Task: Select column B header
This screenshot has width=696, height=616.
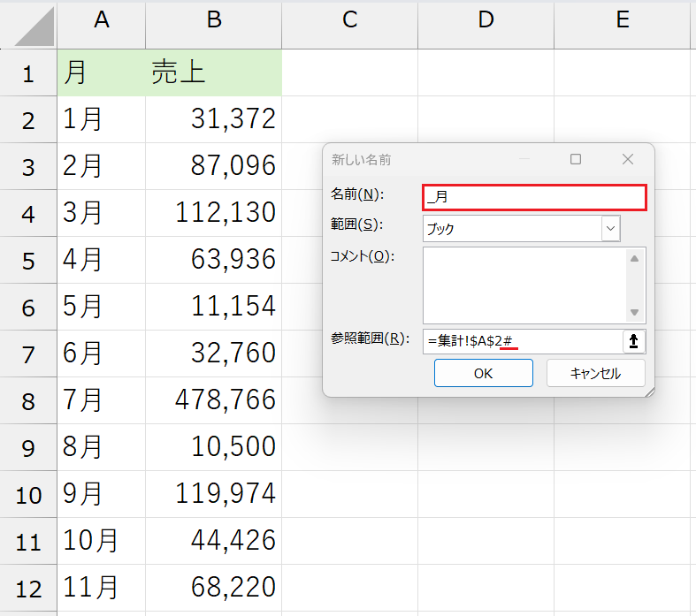Action: (213, 25)
